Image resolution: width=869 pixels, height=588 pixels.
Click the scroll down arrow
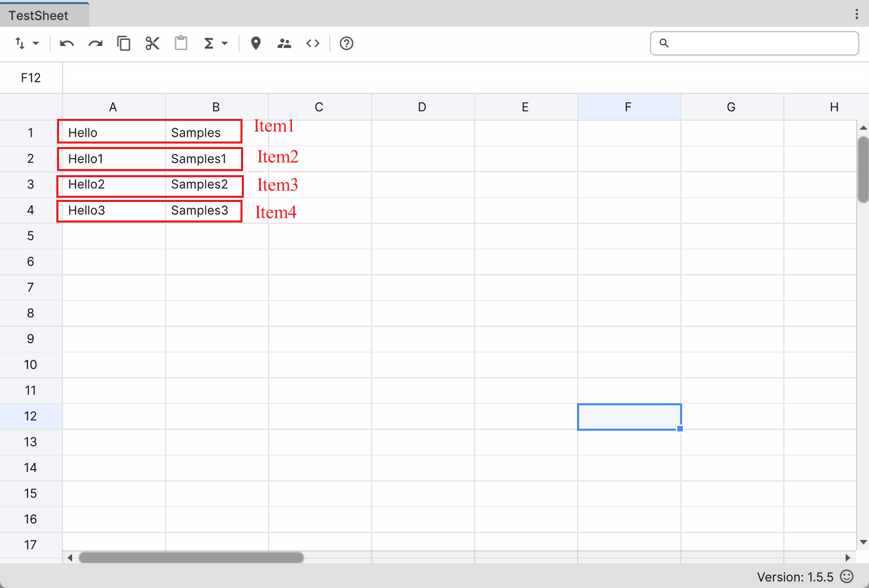(x=864, y=542)
